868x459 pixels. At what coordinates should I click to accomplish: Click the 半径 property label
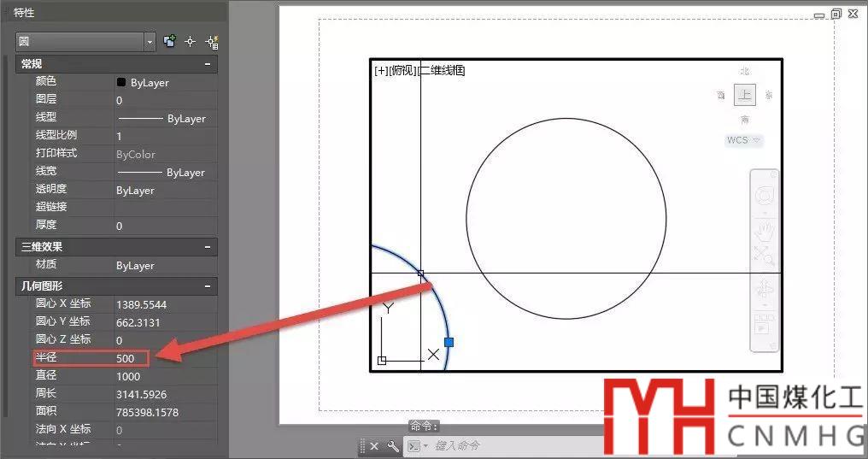pyautogui.click(x=46, y=357)
